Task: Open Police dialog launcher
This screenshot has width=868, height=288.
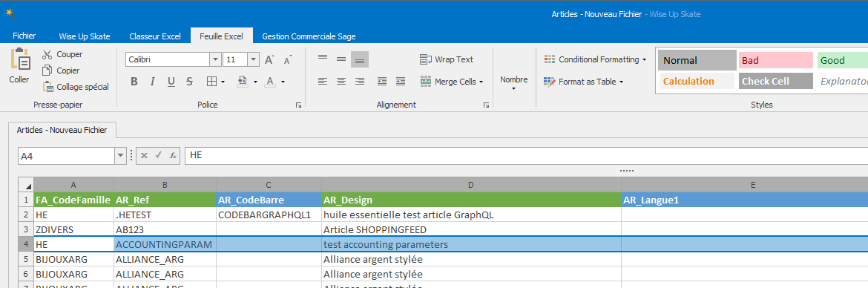Action: pos(299,105)
